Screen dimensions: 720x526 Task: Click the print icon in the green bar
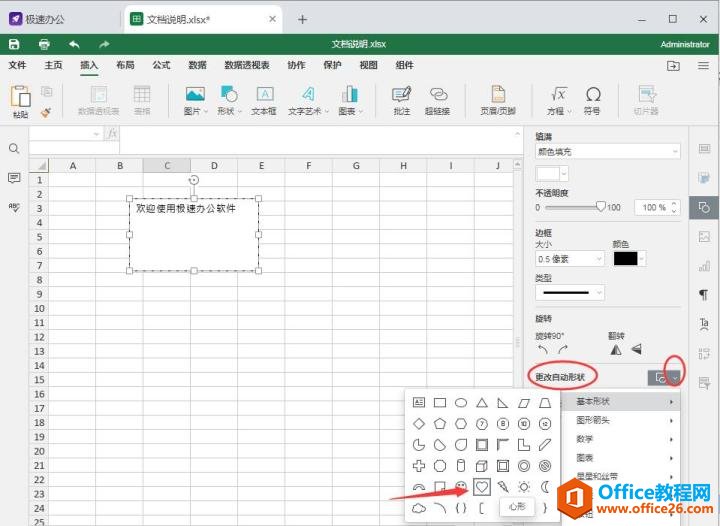point(44,44)
